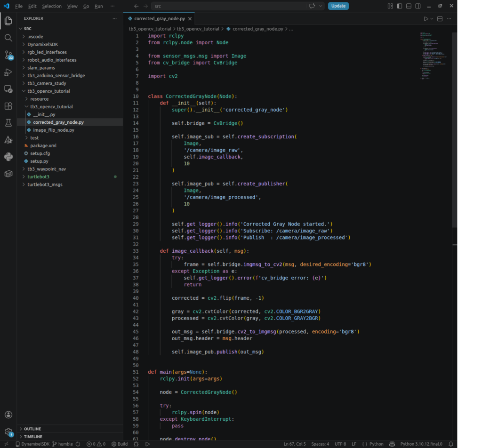Click the CMake launch play icon in status bar
The height and width of the screenshot is (448, 482).
tap(147, 444)
